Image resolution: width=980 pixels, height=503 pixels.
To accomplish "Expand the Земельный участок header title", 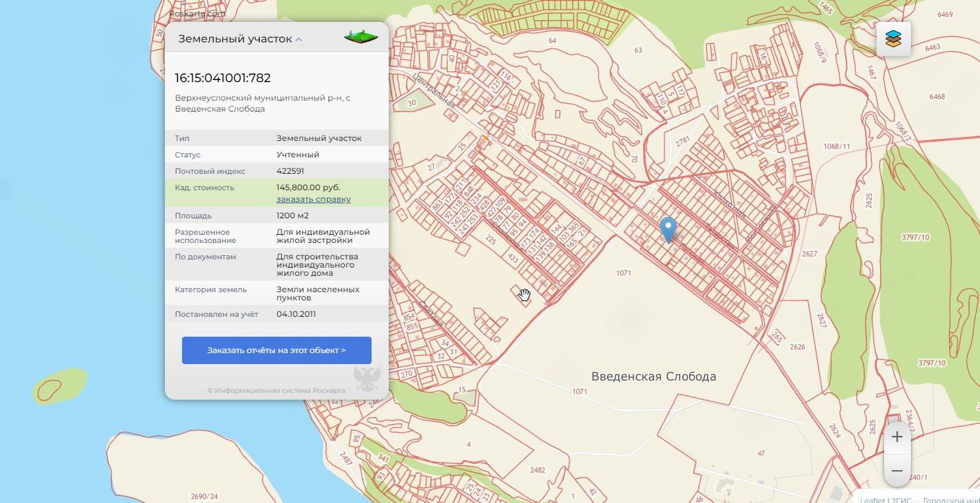I will (x=235, y=39).
